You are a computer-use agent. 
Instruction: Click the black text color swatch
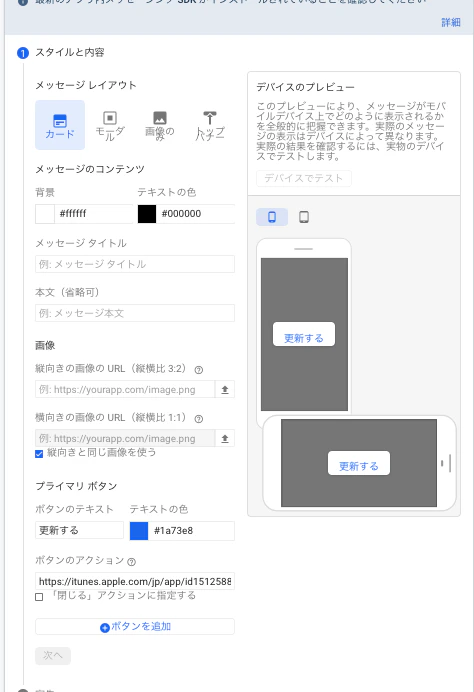pos(147,214)
